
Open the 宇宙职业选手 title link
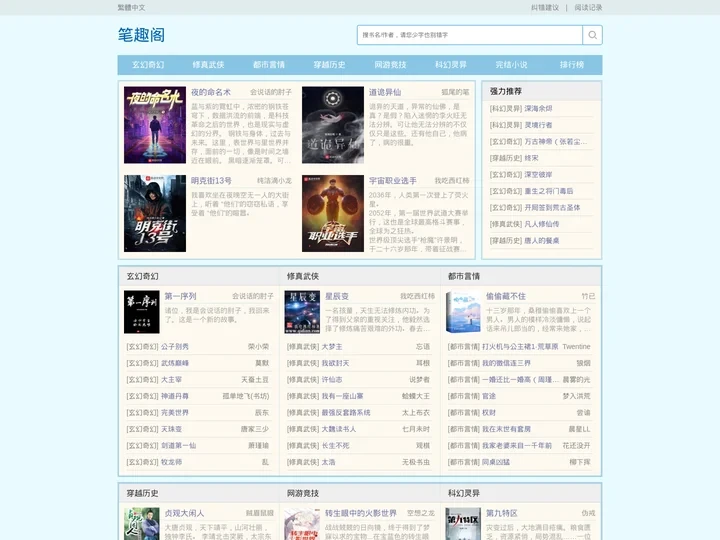pyautogui.click(x=393, y=181)
